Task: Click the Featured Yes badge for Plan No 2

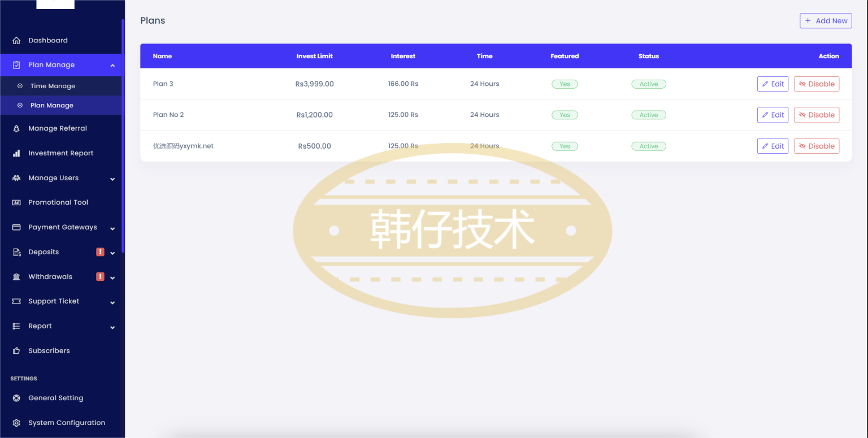Action: coord(565,115)
